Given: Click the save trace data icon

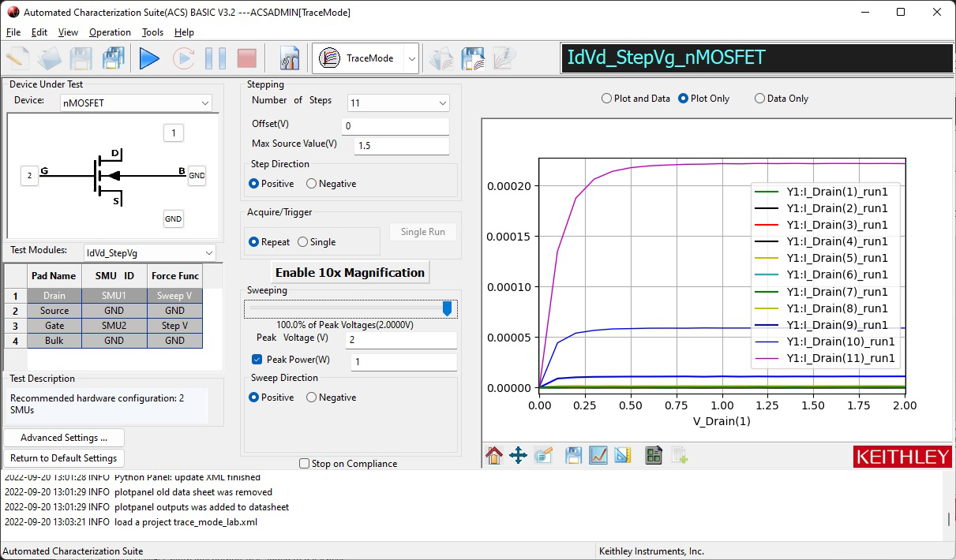Looking at the screenshot, I should 473,58.
